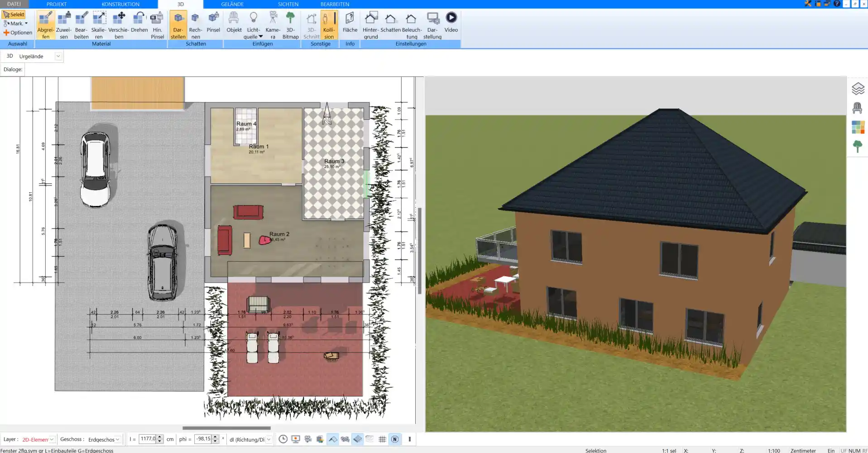Viewport: 868px width, 453px height.
Task: Click the more options icon at toolbar end
Action: (409, 439)
